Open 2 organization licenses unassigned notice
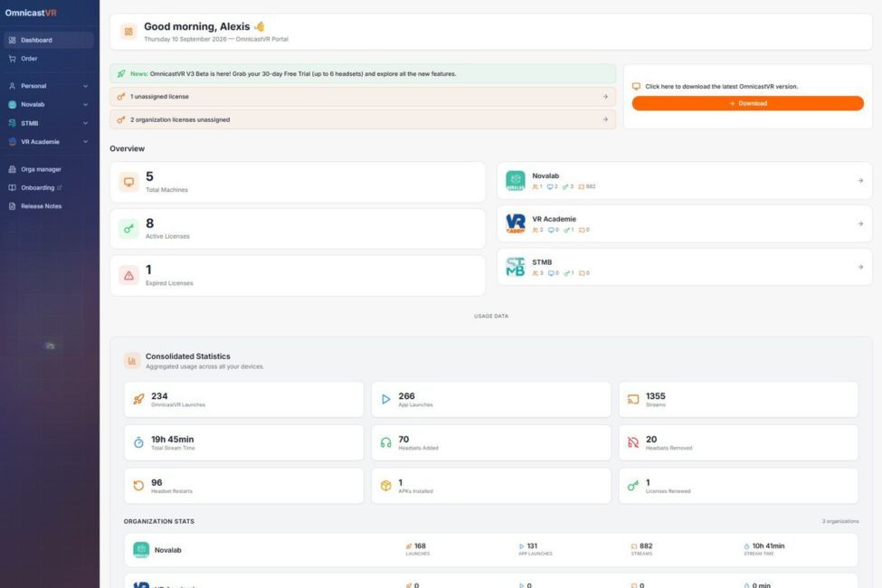The height and width of the screenshot is (588, 882). coord(363,119)
